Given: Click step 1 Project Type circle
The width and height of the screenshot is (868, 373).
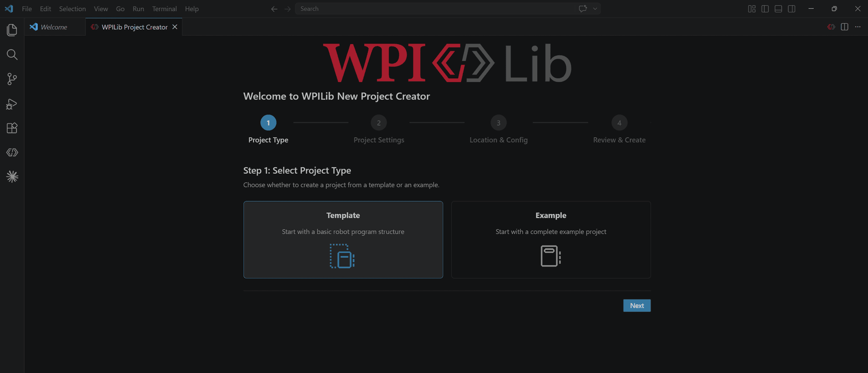Looking at the screenshot, I should [268, 123].
